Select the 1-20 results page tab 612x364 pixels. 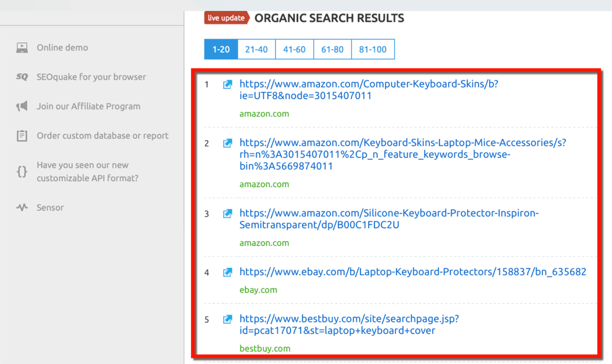[221, 49]
